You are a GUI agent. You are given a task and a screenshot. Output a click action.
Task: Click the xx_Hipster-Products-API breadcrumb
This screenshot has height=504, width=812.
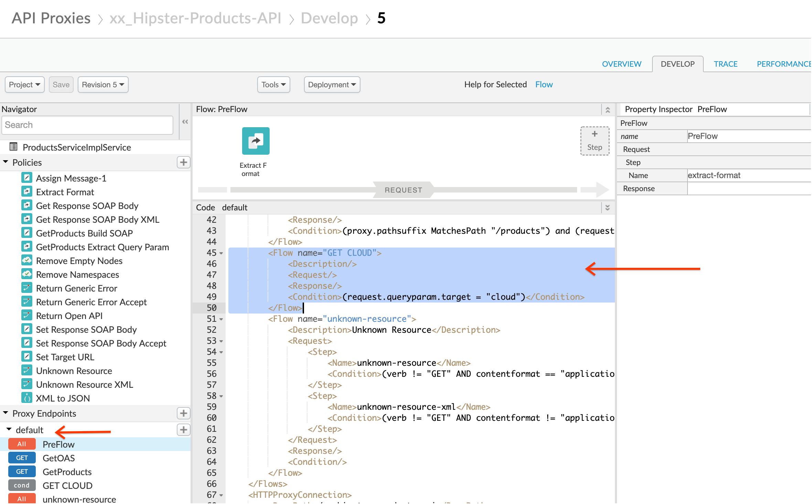[195, 18]
